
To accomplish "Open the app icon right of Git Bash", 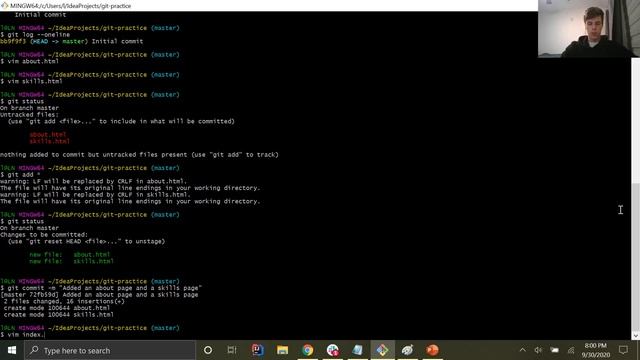I will (x=407, y=350).
